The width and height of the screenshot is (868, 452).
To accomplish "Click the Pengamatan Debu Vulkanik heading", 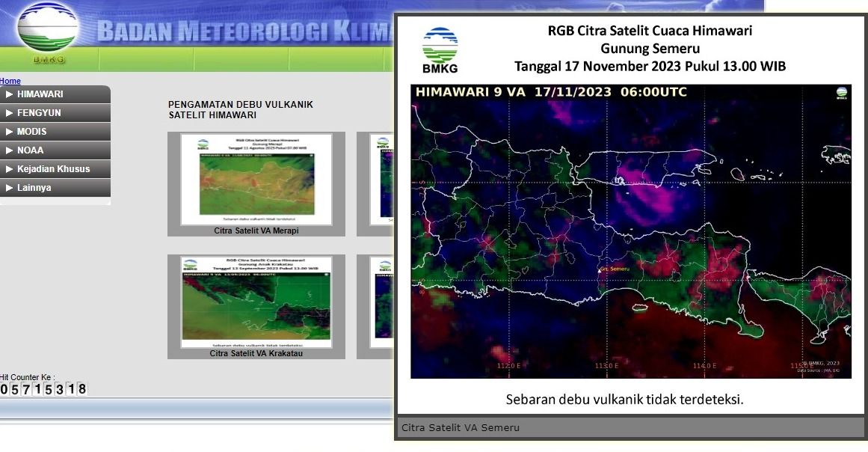I will (x=241, y=110).
